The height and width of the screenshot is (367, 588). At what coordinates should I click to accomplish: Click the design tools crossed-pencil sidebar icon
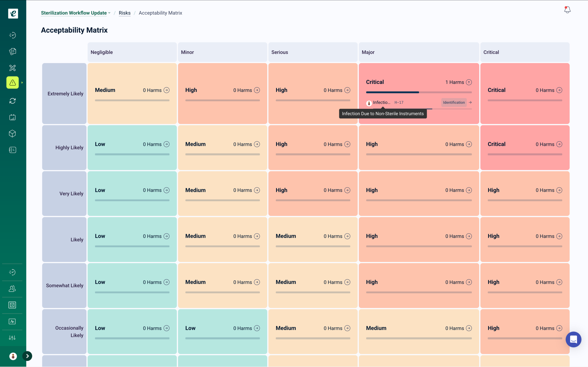13,68
